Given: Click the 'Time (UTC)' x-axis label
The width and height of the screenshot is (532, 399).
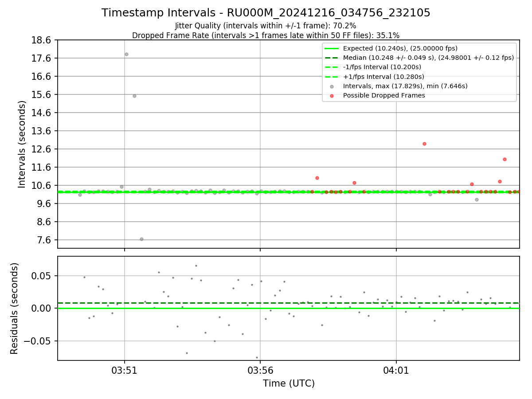Looking at the screenshot, I should [x=289, y=383].
